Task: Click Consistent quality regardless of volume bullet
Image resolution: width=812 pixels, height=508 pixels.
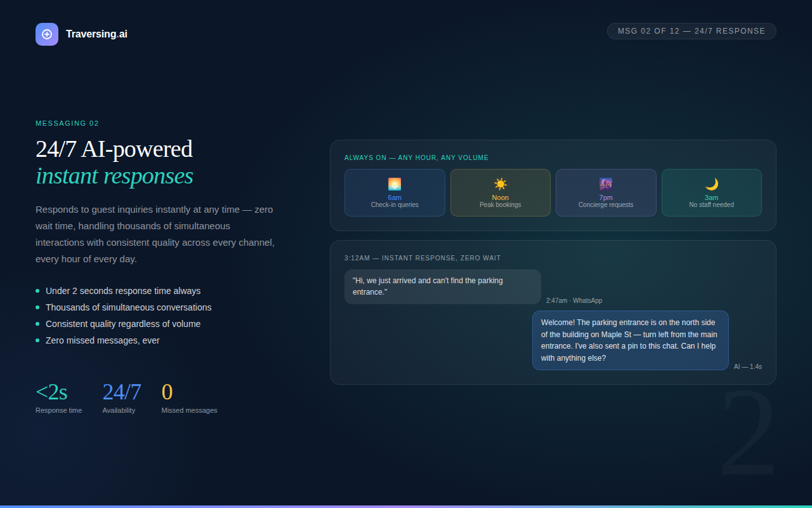Action: point(118,324)
